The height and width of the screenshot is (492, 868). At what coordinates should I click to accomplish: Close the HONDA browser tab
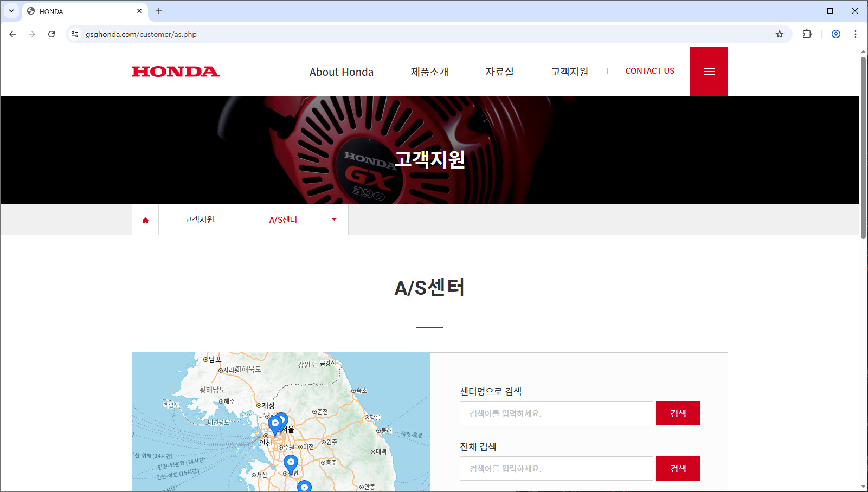pyautogui.click(x=139, y=11)
